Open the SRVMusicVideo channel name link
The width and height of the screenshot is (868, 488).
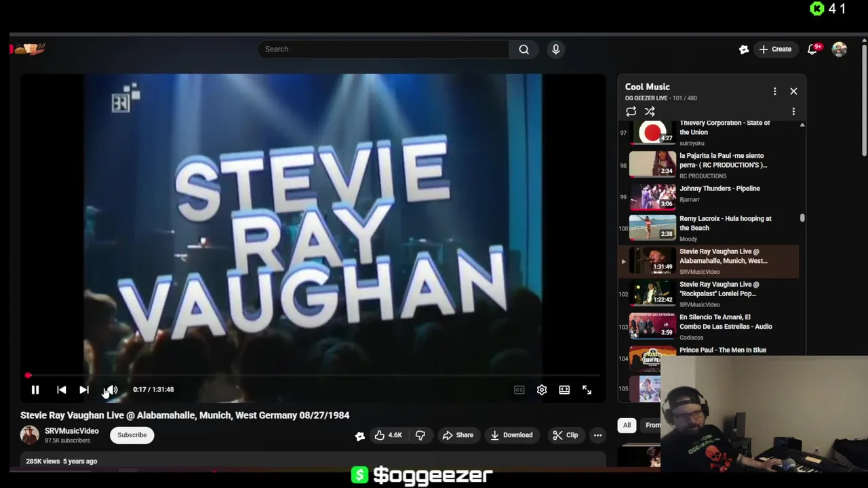tap(72, 431)
